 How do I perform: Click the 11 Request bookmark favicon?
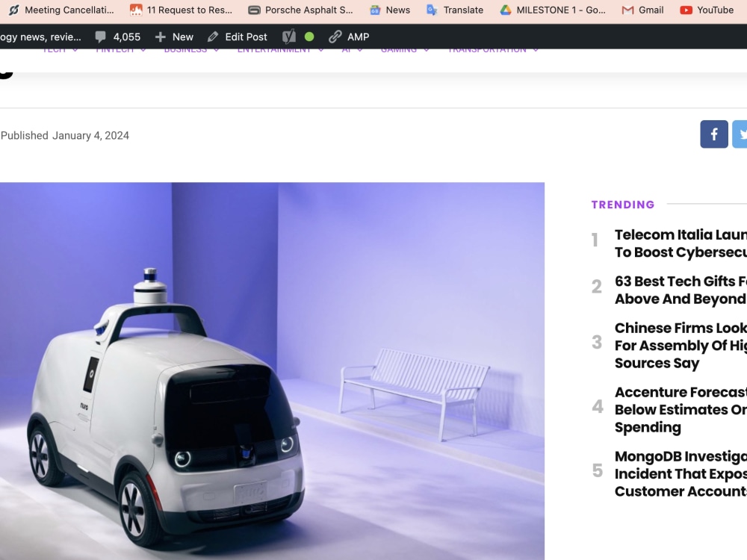tap(136, 10)
